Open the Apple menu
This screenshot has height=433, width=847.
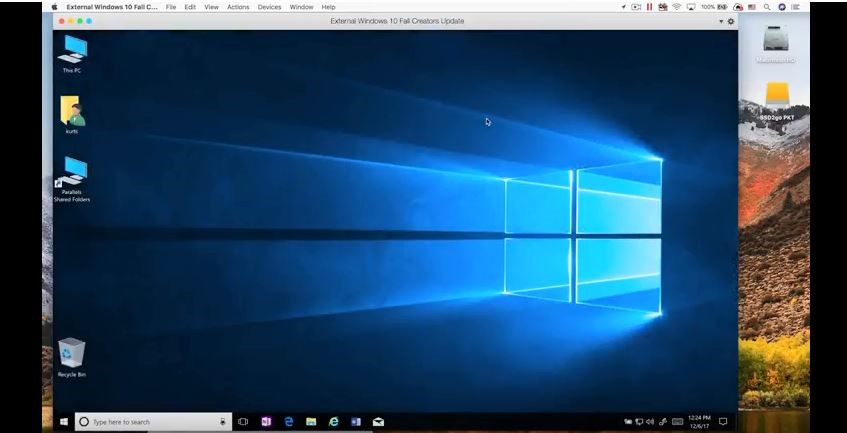tap(54, 7)
